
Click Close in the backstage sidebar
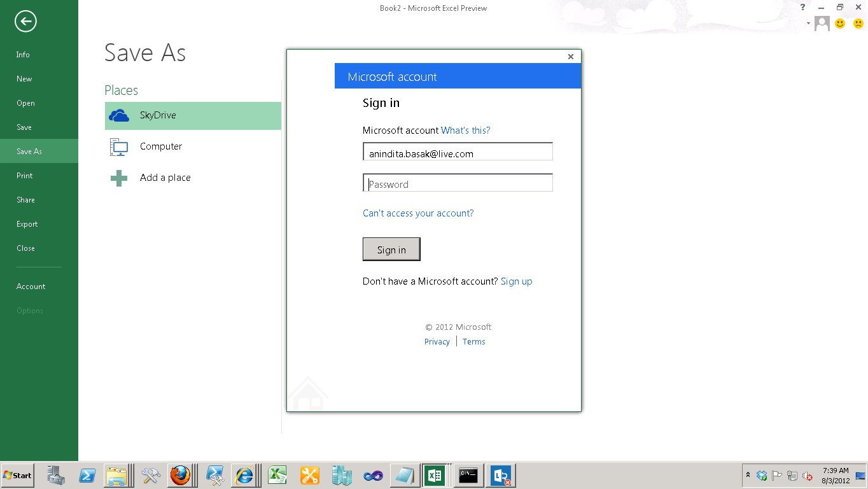(x=39, y=248)
